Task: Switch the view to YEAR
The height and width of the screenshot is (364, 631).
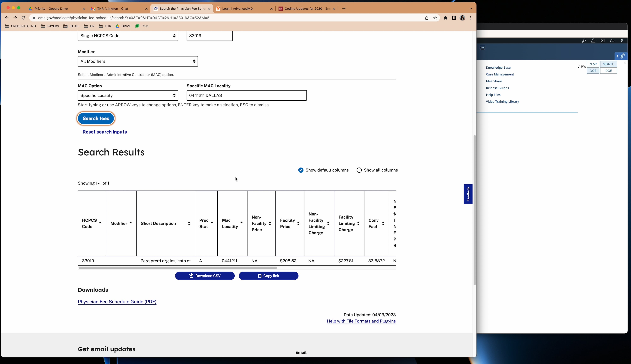Action: point(593,64)
